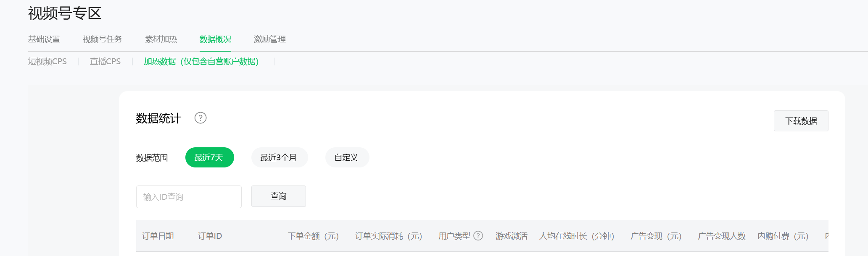868x256 pixels.
Task: Open the 视频号任务 tab
Action: pos(102,39)
